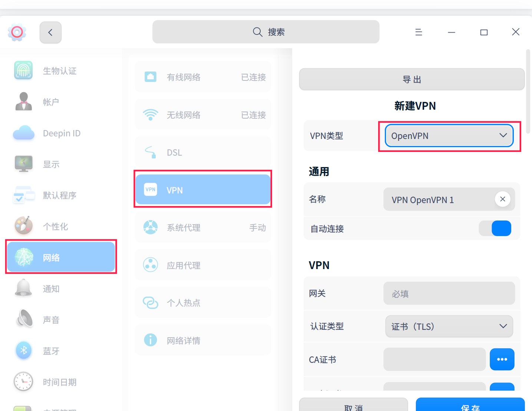
Task: Click the Bluetooth icon
Action: click(24, 350)
